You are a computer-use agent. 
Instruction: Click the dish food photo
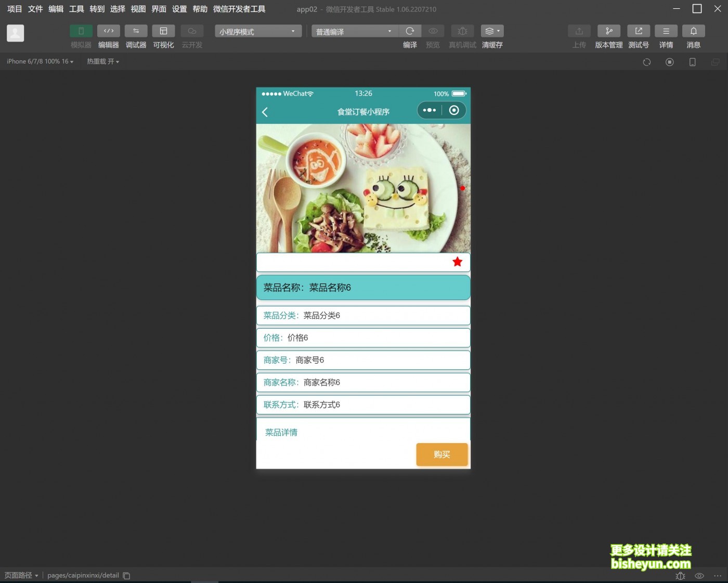[x=363, y=188]
